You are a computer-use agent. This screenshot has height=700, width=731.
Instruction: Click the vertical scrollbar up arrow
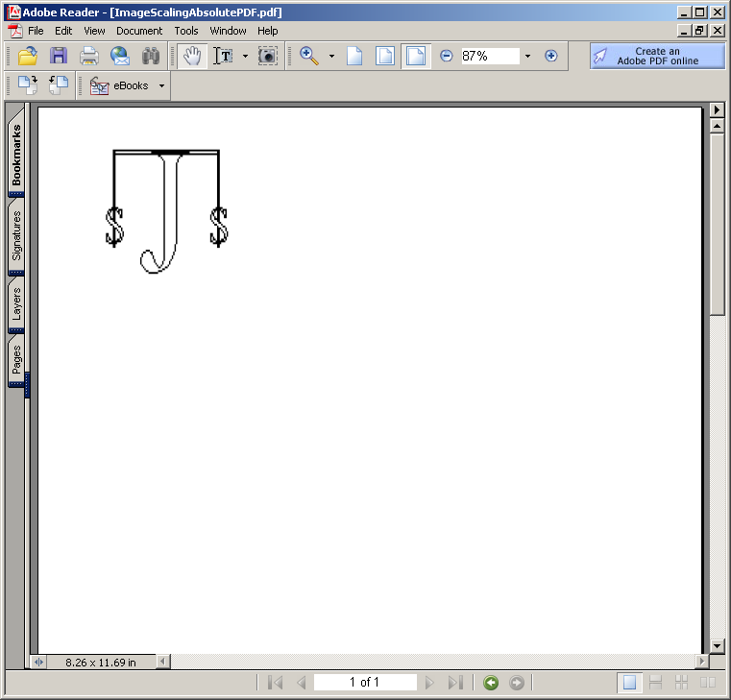(717, 126)
